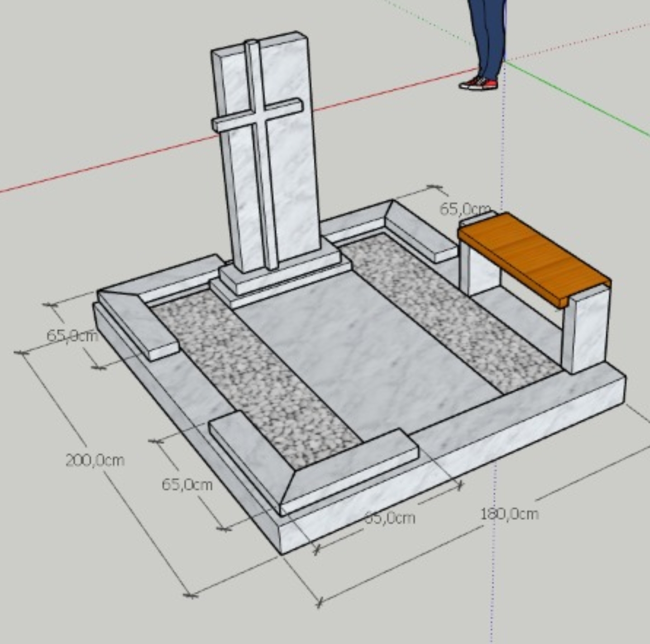This screenshot has height=644, width=650.
Task: Select the 200,0cm dimension label
Action: pos(95,461)
